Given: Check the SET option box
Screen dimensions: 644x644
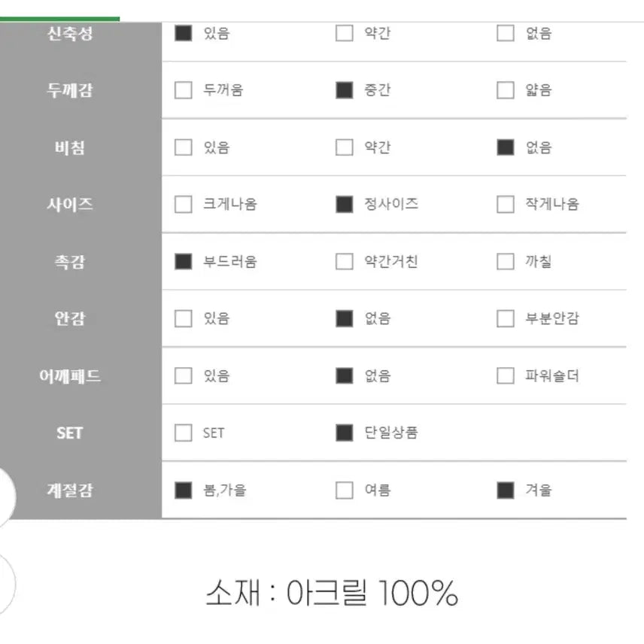Looking at the screenshot, I should [183, 433].
